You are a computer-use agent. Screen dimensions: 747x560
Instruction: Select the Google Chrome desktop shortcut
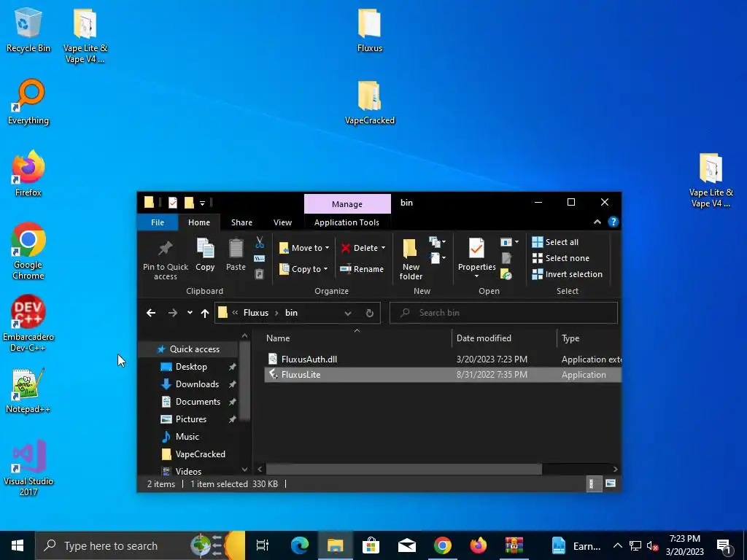28,251
